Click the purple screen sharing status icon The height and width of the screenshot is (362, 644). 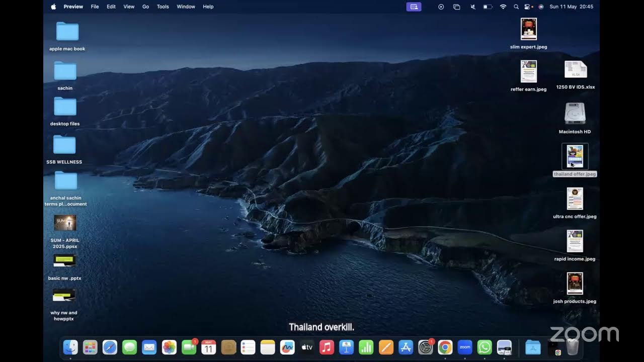coord(414,7)
